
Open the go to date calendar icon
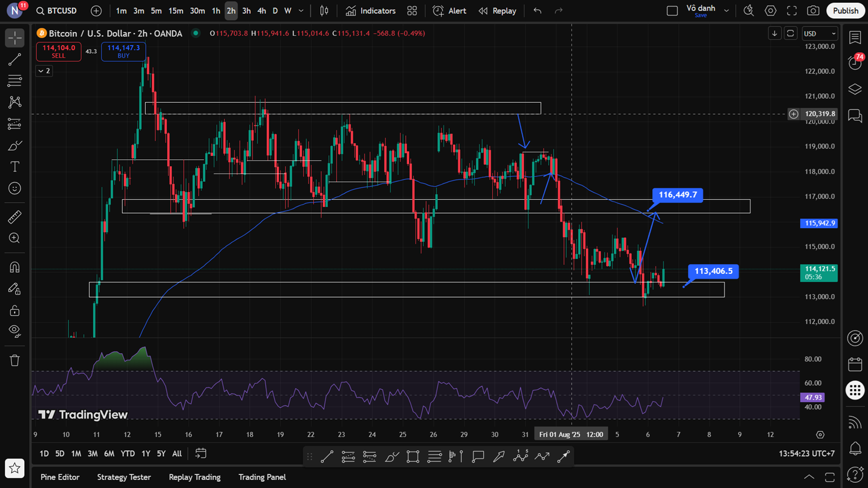click(201, 454)
